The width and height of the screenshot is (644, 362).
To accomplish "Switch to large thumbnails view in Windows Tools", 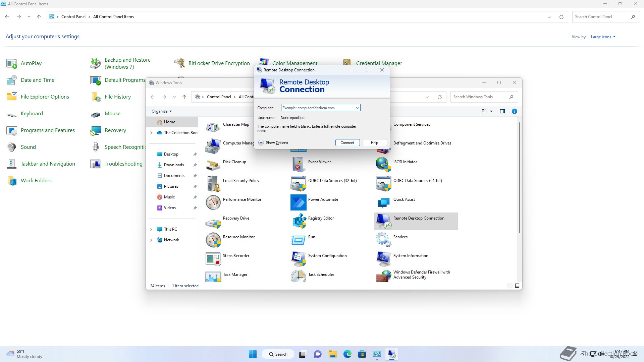I will [x=517, y=286].
